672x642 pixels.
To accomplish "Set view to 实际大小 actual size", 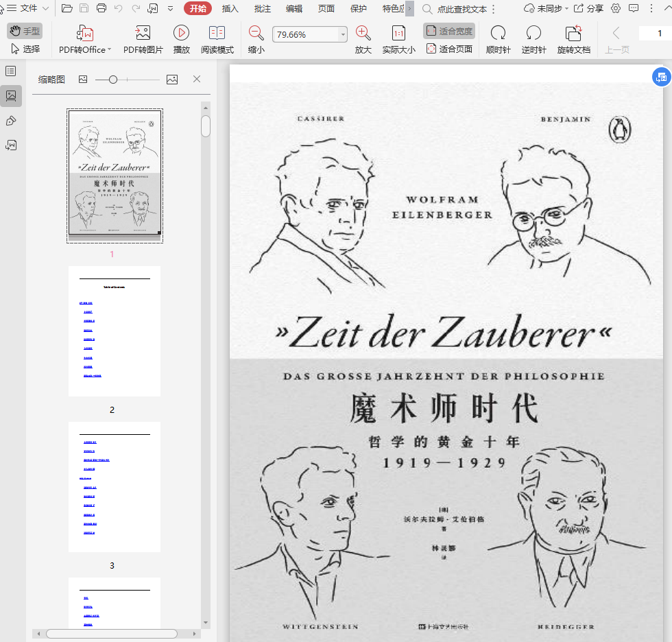I will tap(398, 39).
